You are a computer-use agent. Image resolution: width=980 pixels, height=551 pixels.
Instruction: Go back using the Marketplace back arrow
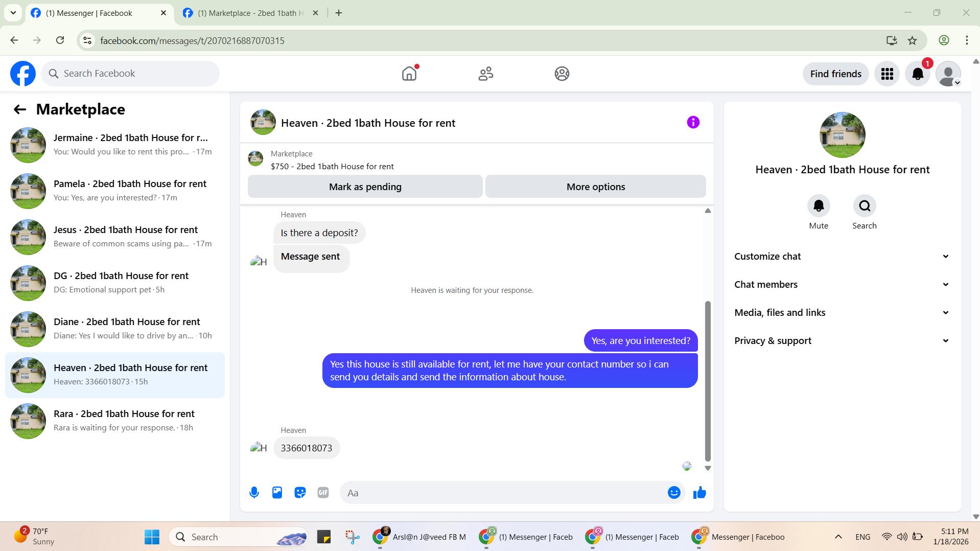click(x=20, y=109)
